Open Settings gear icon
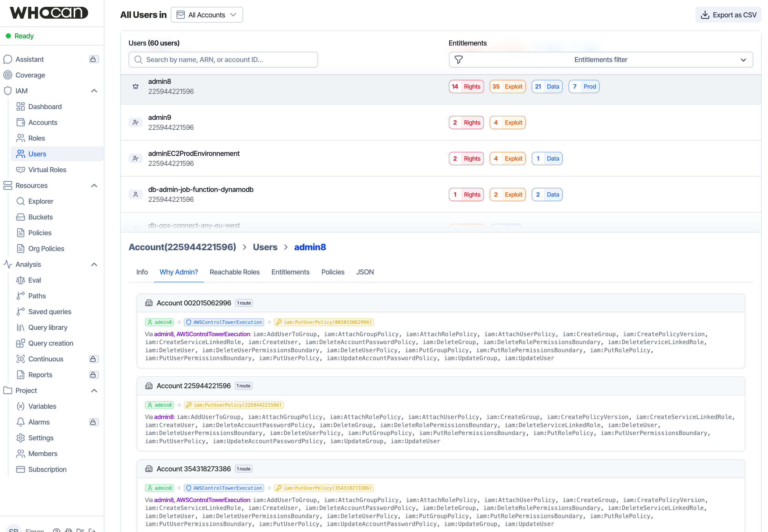 [x=21, y=438]
